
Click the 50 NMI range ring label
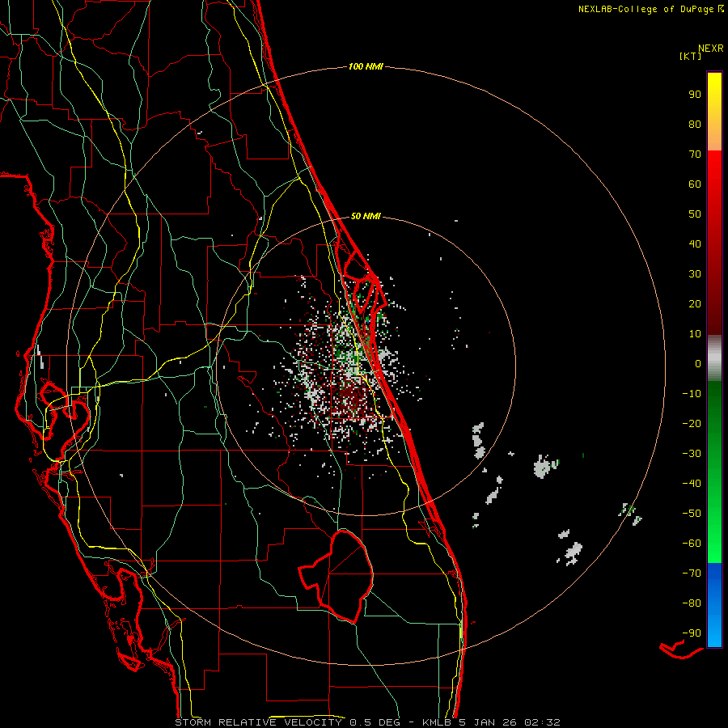[x=366, y=216]
